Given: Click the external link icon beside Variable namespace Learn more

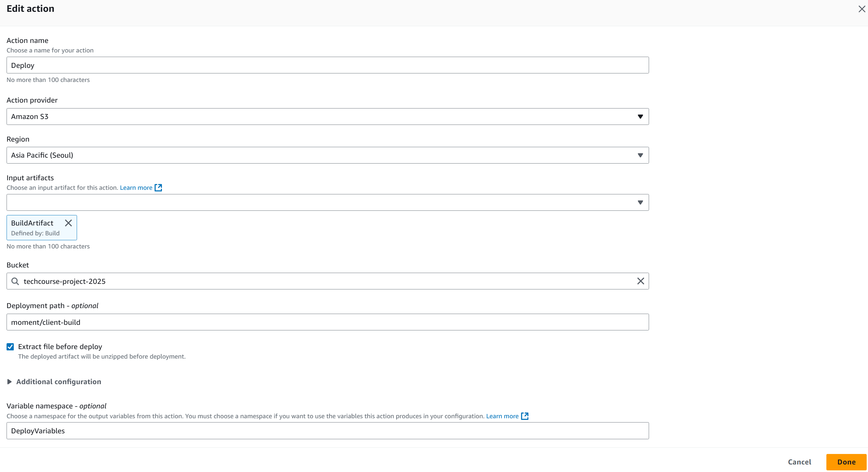Looking at the screenshot, I should pyautogui.click(x=525, y=416).
